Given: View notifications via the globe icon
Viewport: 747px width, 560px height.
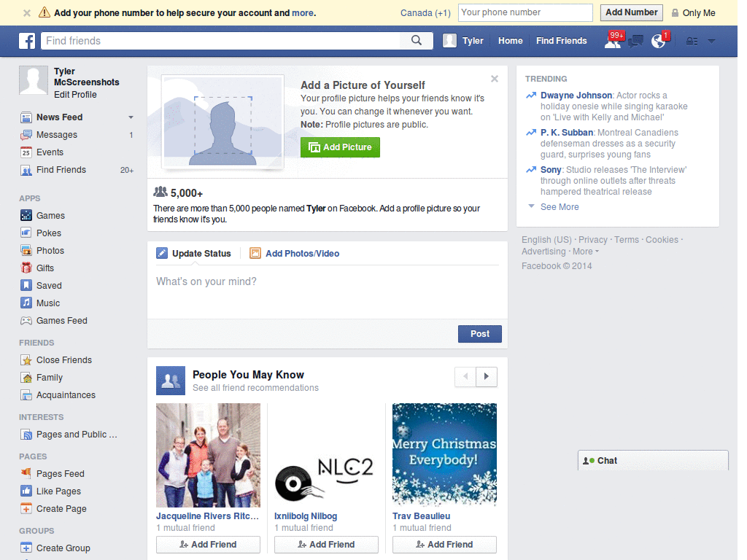Looking at the screenshot, I should coord(657,41).
